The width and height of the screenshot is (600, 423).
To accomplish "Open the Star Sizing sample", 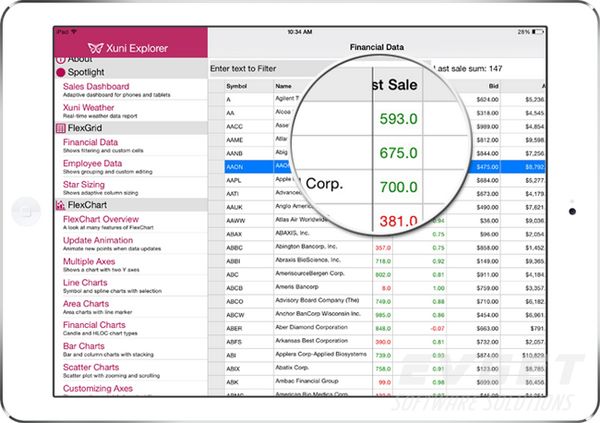I will [131, 188].
